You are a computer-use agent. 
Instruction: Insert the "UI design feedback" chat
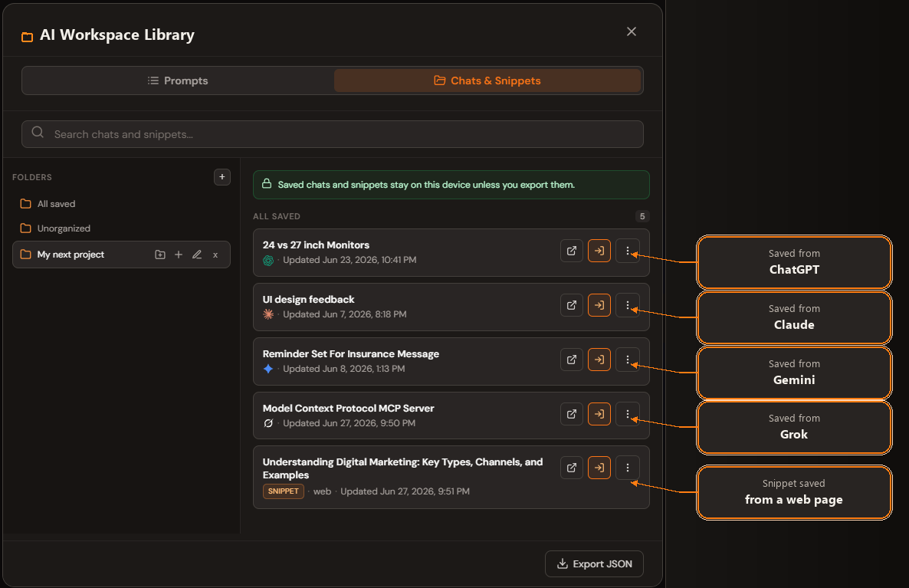click(x=599, y=305)
